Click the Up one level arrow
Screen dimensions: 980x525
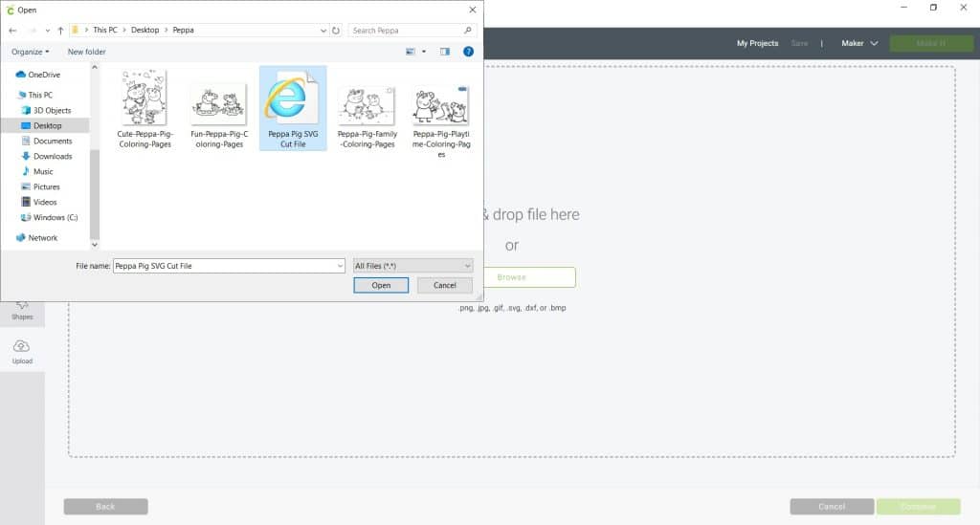click(60, 30)
